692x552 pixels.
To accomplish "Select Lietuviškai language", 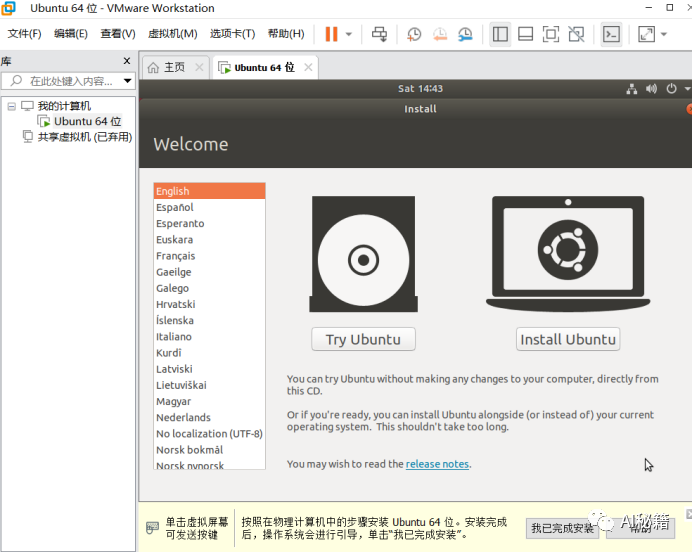I will coord(210,385).
